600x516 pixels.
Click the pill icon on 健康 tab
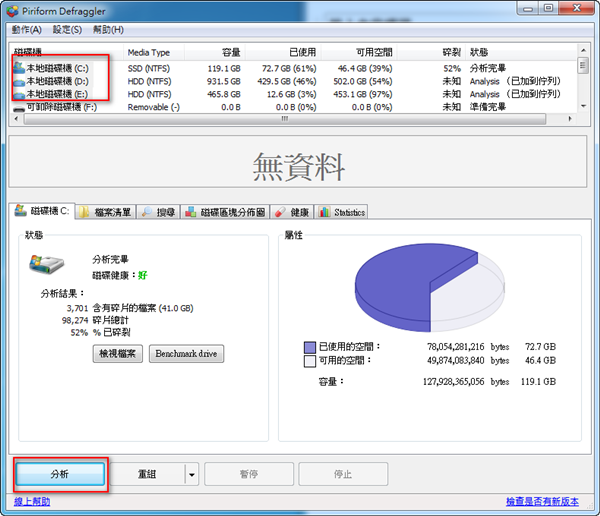280,212
